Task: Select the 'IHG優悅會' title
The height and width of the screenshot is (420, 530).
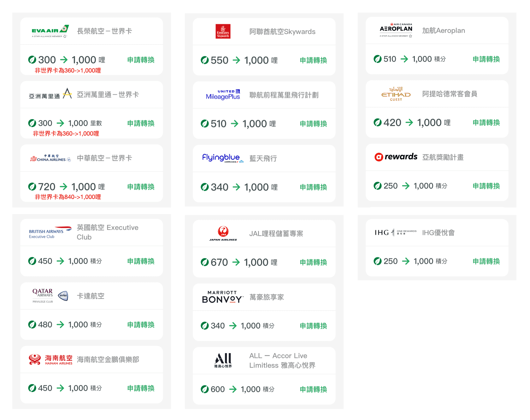Action: click(x=439, y=232)
